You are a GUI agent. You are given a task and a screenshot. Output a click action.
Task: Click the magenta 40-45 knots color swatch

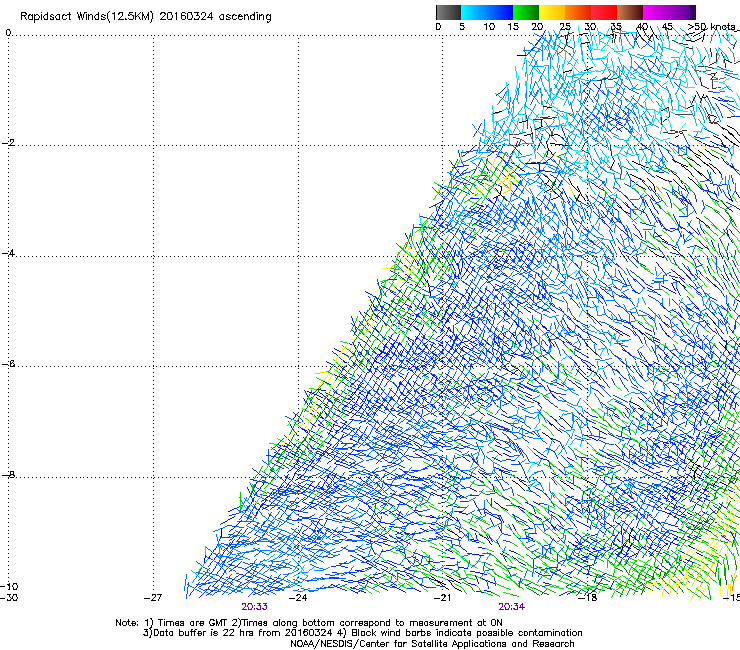coord(656,12)
